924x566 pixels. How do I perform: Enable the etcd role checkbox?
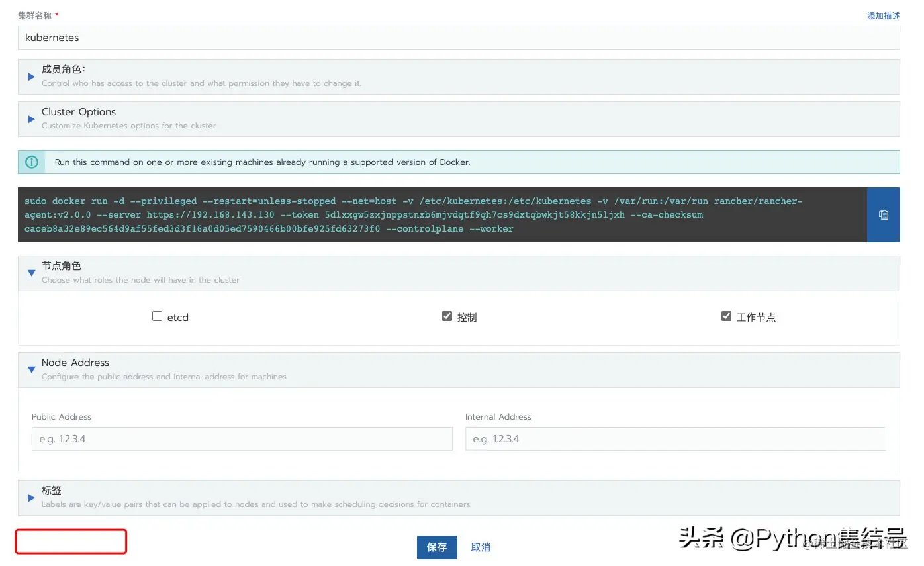(157, 316)
